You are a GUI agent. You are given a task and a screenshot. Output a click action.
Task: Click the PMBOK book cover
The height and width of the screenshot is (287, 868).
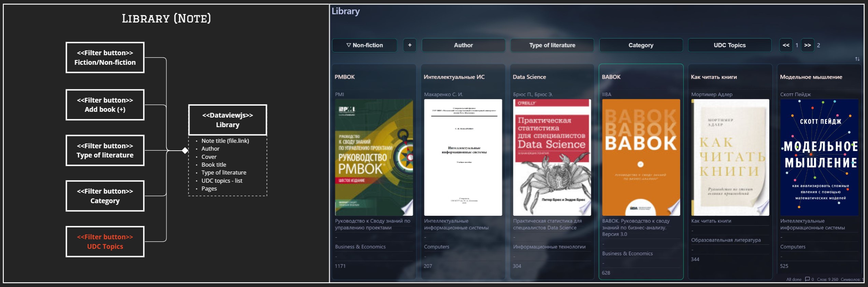(374, 157)
